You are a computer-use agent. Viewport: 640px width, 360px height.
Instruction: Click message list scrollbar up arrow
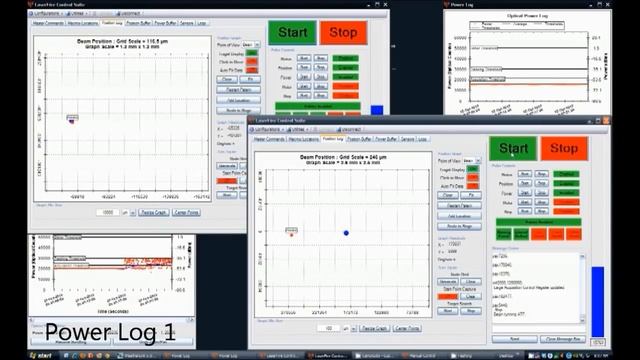(x=582, y=256)
